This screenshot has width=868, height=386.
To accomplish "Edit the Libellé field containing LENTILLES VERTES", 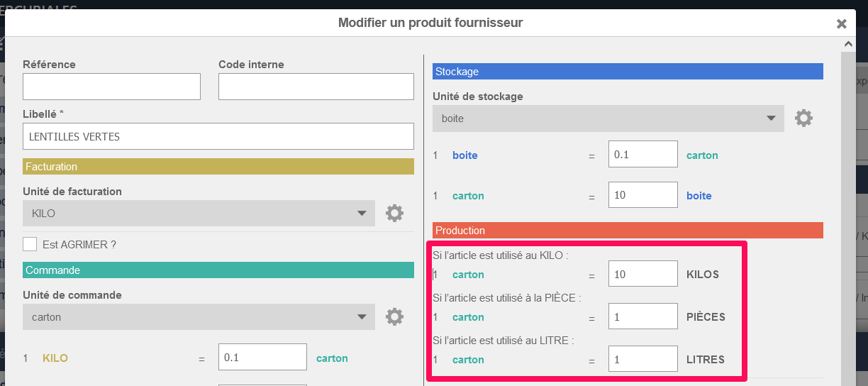I will pos(218,136).
